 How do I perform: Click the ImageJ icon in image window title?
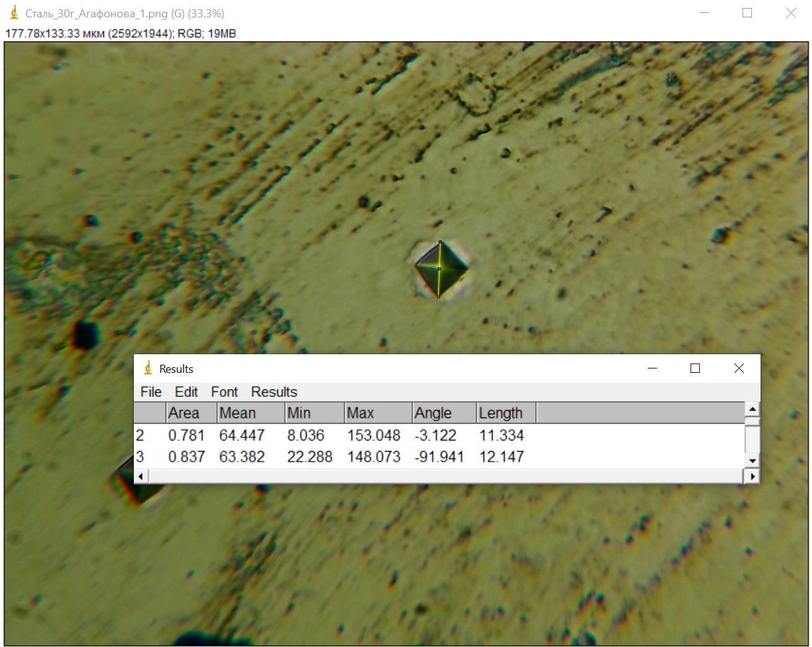coord(14,13)
